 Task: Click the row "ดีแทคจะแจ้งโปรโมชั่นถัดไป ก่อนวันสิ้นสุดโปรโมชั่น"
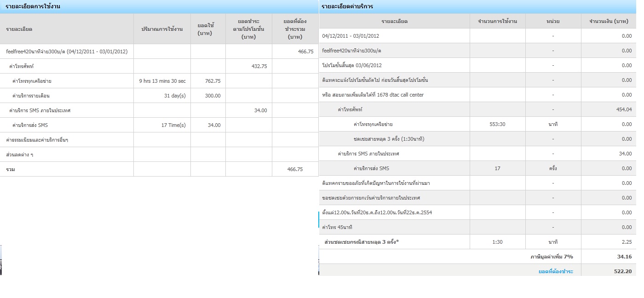[477, 80]
